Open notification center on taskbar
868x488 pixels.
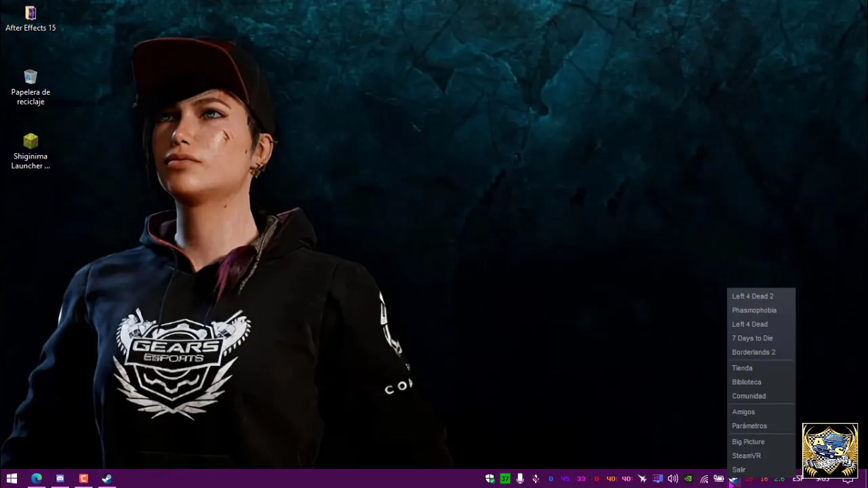[x=848, y=479]
